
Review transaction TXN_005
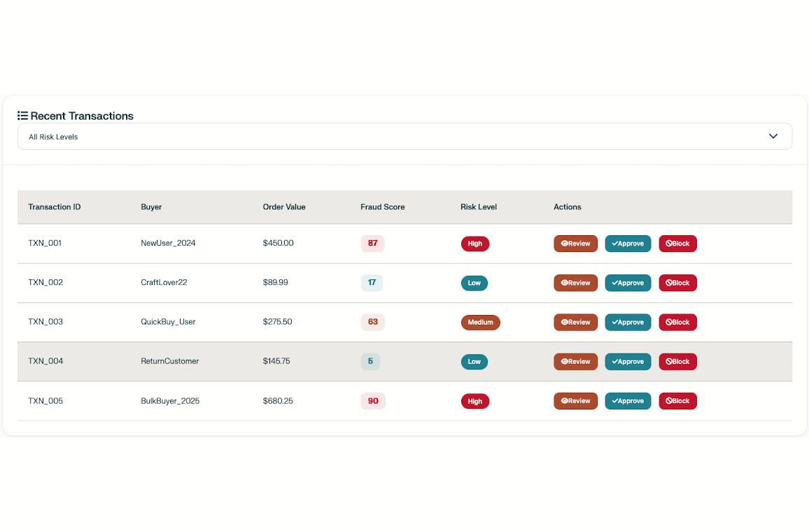pyautogui.click(x=575, y=401)
